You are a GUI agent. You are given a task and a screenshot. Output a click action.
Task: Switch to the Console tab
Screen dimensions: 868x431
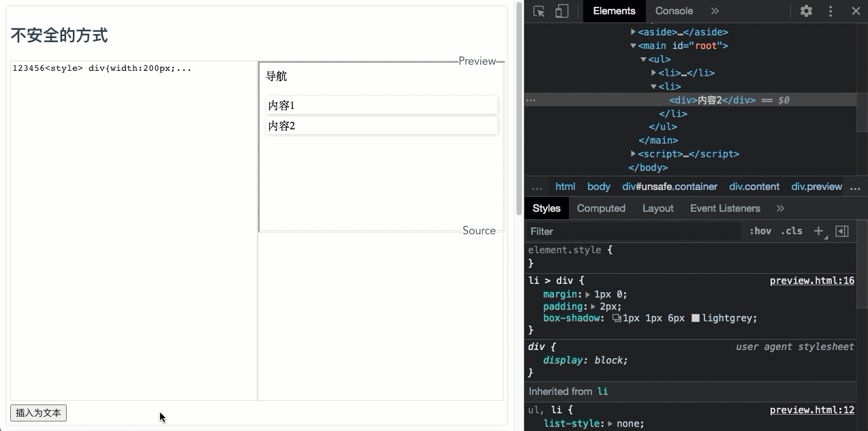pyautogui.click(x=673, y=11)
